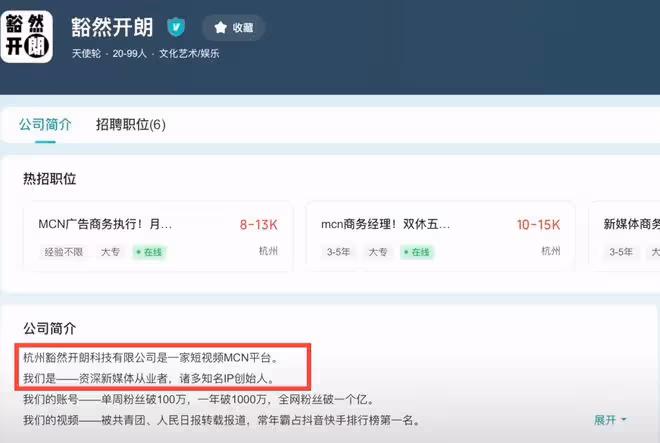Screen dimensions: 660x443
Task: Click 3-5年 tag on mcn商务经理 card
Action: (x=339, y=252)
